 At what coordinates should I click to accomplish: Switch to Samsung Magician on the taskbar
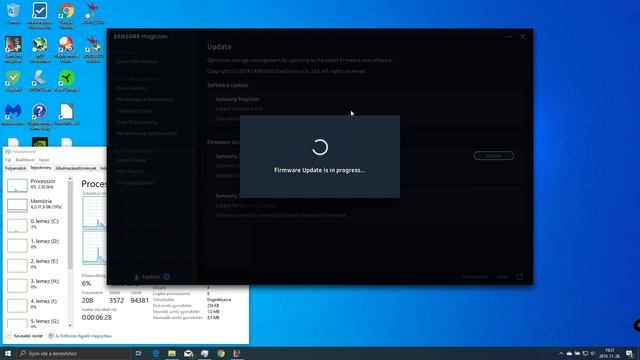tap(237, 353)
